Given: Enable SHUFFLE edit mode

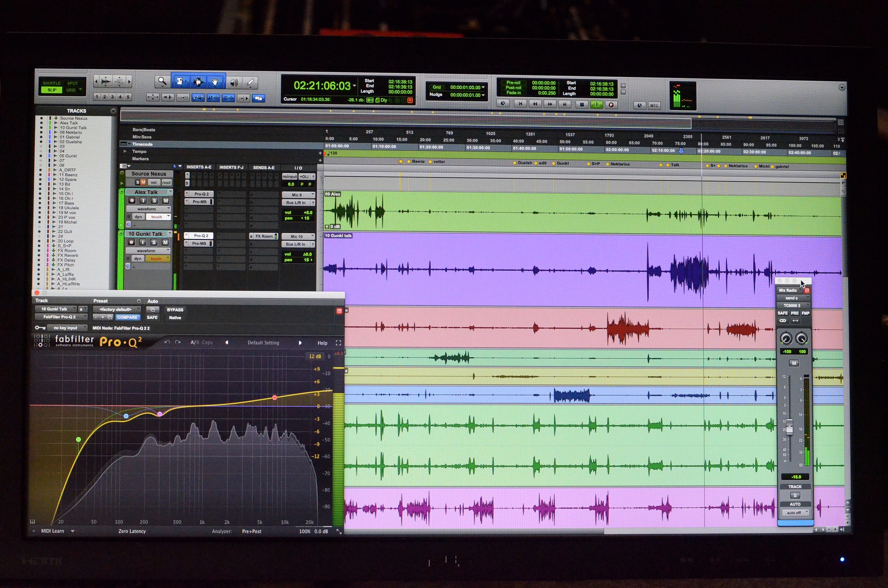Looking at the screenshot, I should [x=51, y=83].
